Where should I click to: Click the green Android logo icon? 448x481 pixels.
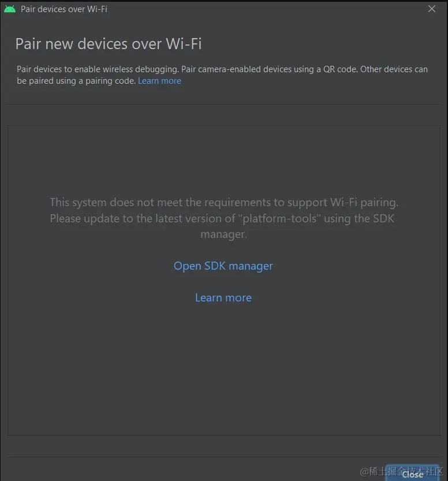coord(9,9)
